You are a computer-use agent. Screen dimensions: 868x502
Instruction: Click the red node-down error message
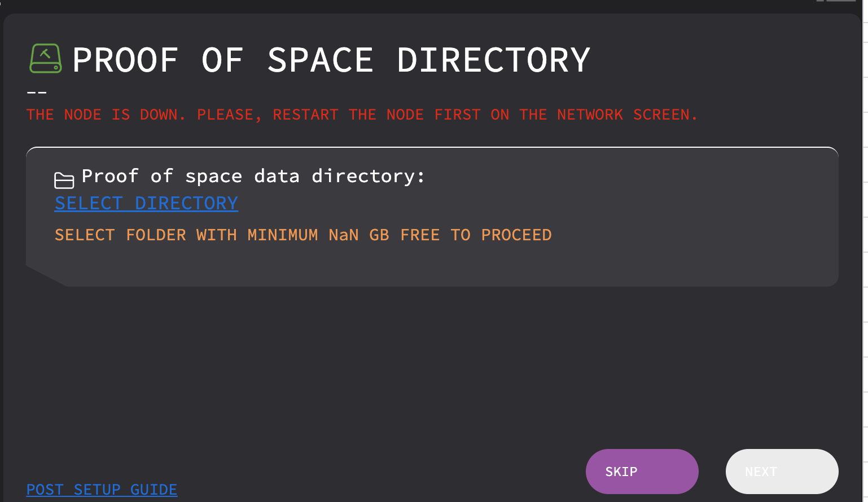pyautogui.click(x=361, y=114)
